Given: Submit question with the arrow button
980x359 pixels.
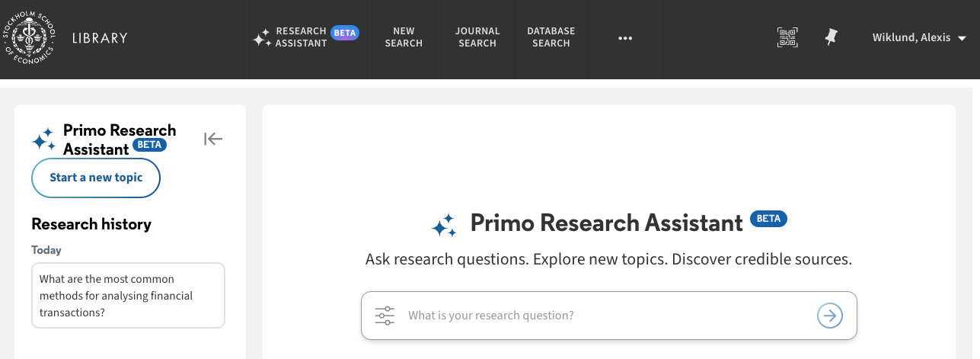Looking at the screenshot, I should tap(830, 316).
